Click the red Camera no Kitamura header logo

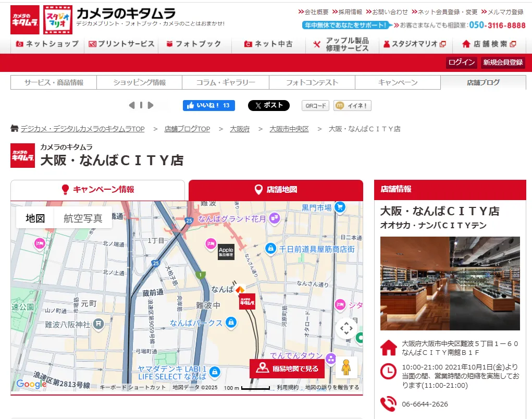(x=25, y=20)
